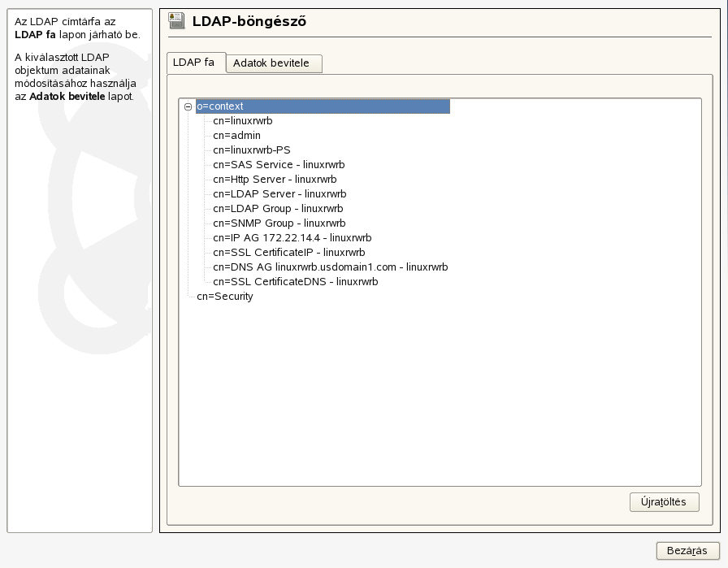Select the cn=admin entry
The width and height of the screenshot is (728, 568).
tap(236, 135)
